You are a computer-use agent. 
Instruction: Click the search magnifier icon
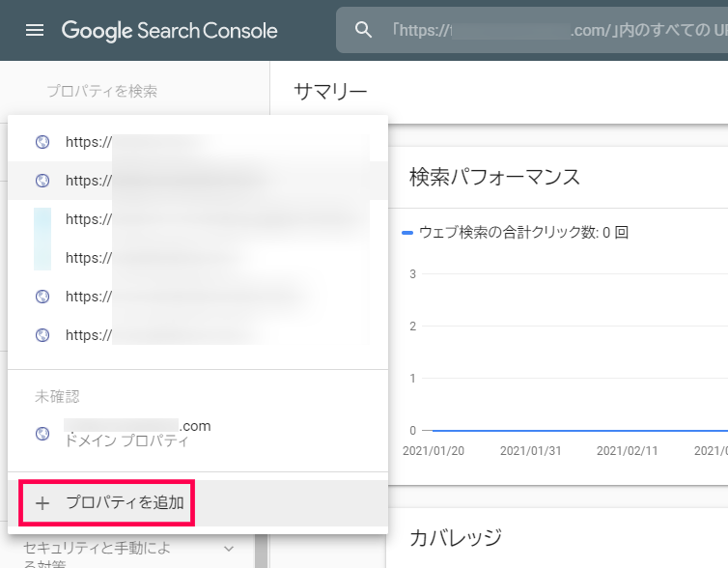tap(363, 30)
